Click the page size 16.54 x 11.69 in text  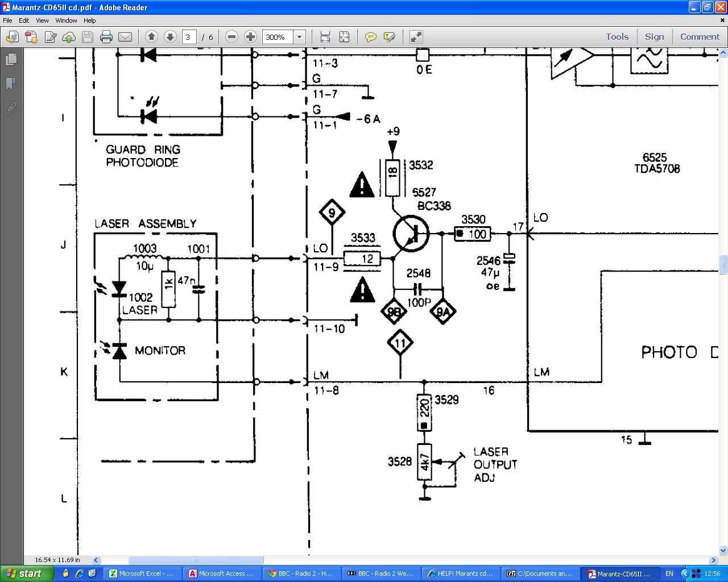57,560
